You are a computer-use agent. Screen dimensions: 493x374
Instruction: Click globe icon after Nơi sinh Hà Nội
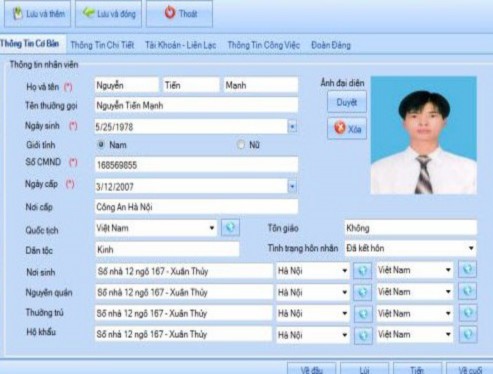363,270
